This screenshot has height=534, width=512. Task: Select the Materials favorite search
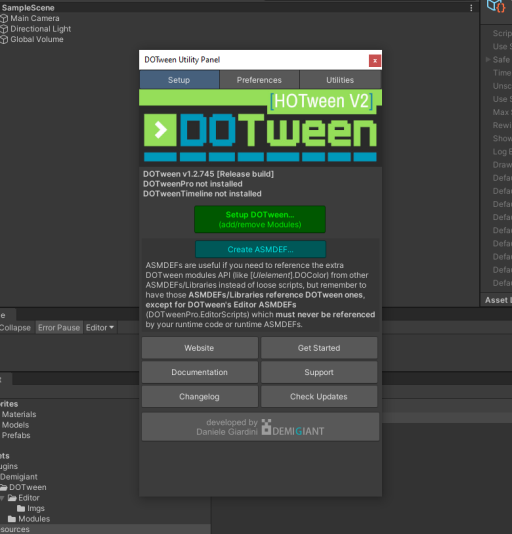click(19, 414)
